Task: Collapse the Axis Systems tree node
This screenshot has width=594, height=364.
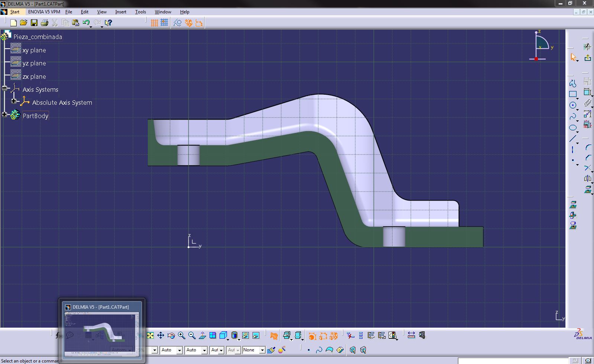Action: coord(4,88)
